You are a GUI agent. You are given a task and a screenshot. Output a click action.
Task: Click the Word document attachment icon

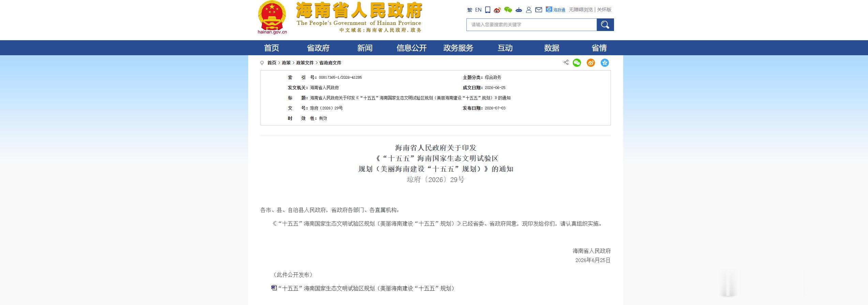click(x=274, y=288)
